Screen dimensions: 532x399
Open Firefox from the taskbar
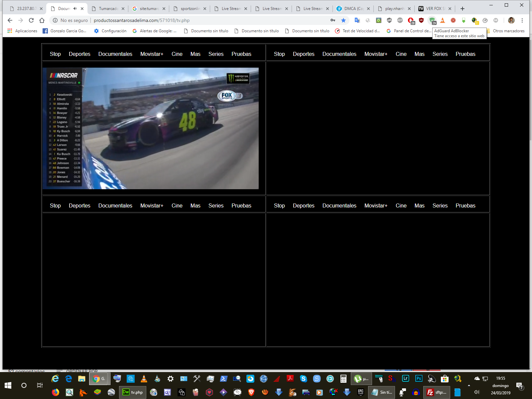tap(55, 392)
